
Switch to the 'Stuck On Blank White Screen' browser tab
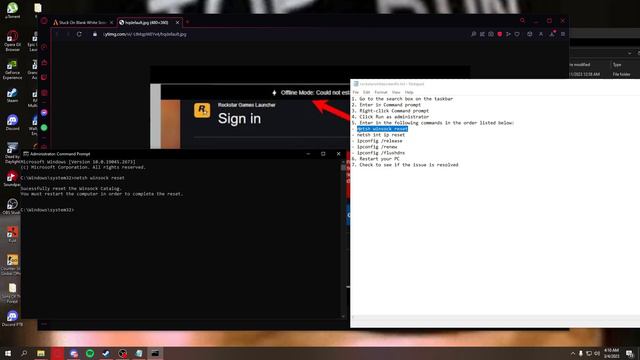coord(83,22)
